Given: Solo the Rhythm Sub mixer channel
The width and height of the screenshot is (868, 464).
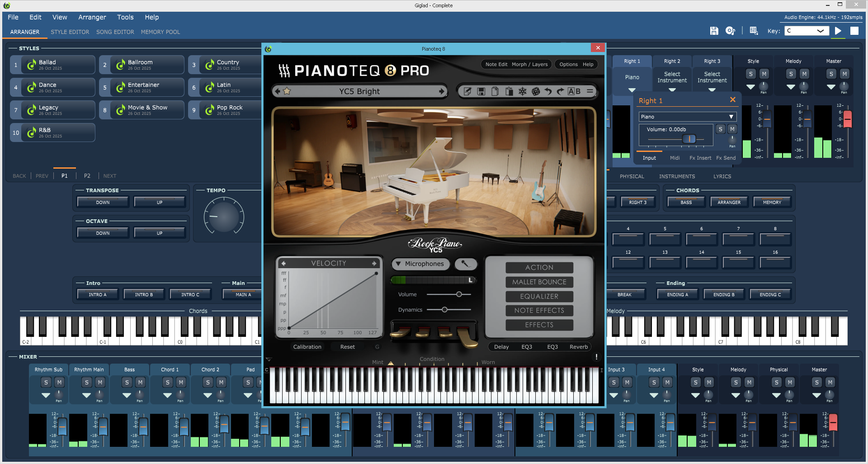Looking at the screenshot, I should 46,383.
